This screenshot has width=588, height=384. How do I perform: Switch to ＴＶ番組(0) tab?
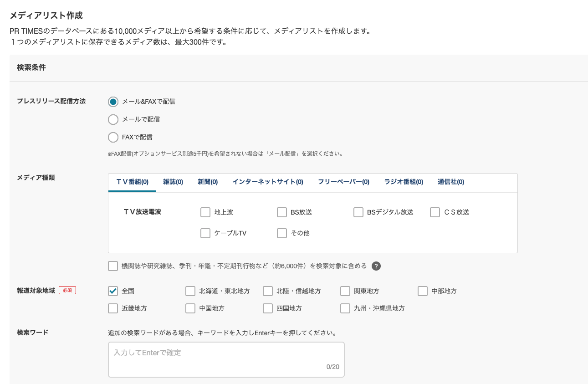(132, 182)
